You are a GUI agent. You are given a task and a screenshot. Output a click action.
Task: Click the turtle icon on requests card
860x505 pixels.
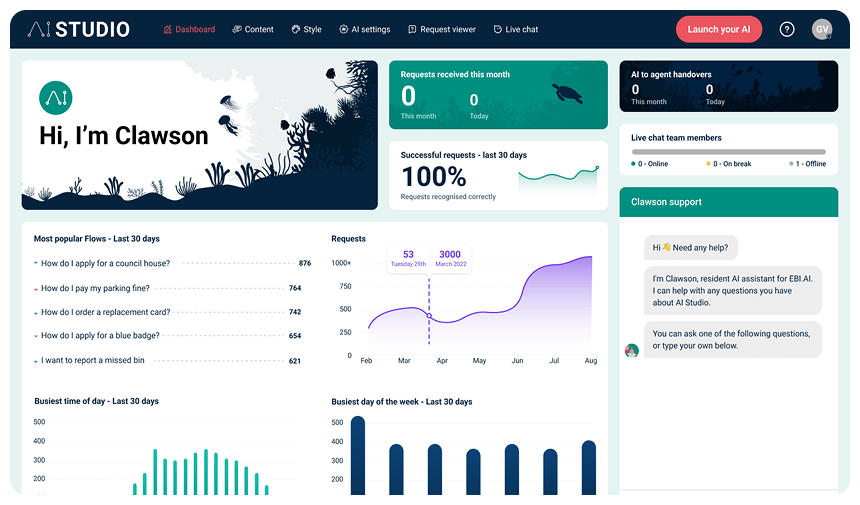567,94
